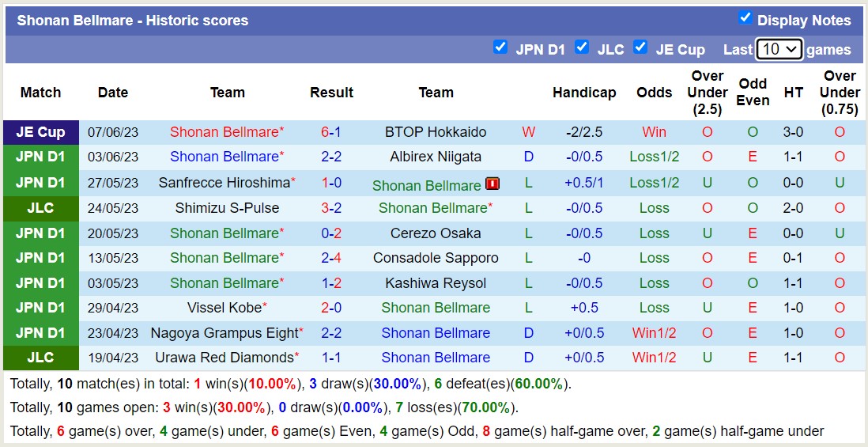
Task: Uncheck the JPN D1 league filter
Action: pos(500,47)
